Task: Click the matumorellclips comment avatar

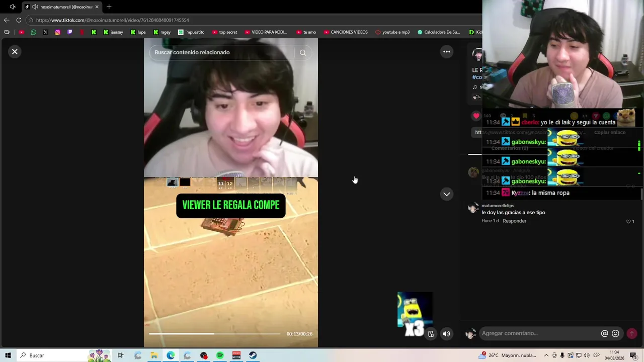Action: click(x=473, y=208)
